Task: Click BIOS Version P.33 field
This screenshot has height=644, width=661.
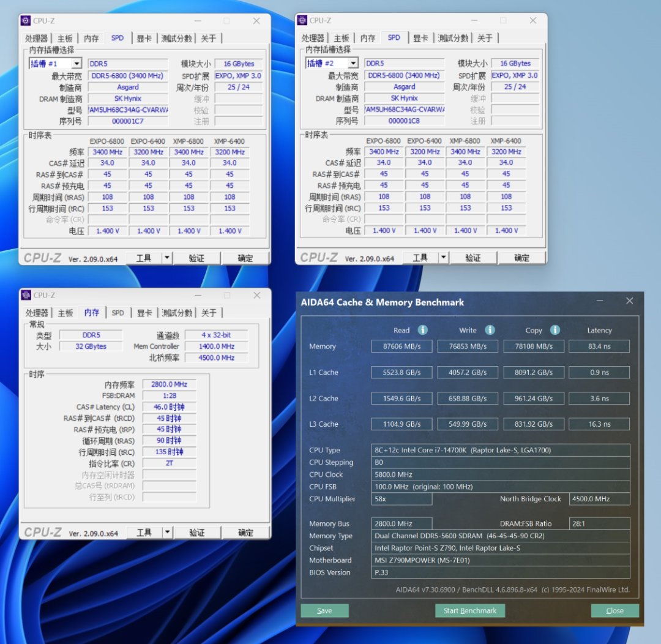Action: (x=501, y=572)
